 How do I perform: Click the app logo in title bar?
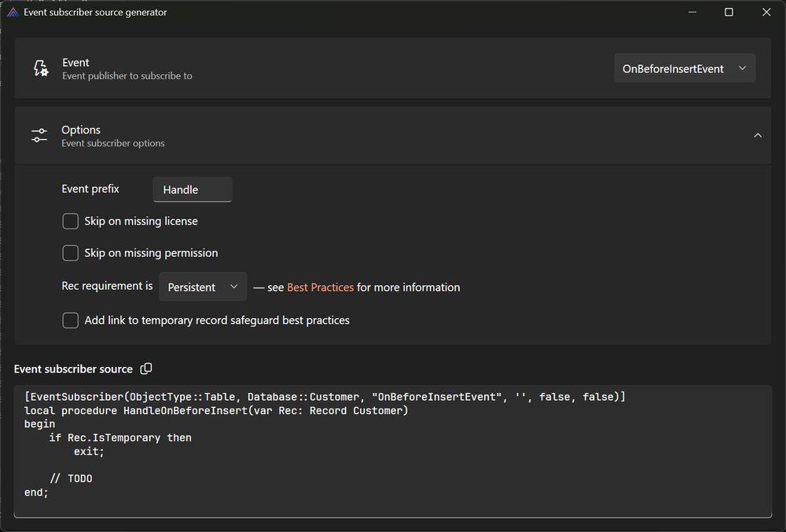(13, 12)
